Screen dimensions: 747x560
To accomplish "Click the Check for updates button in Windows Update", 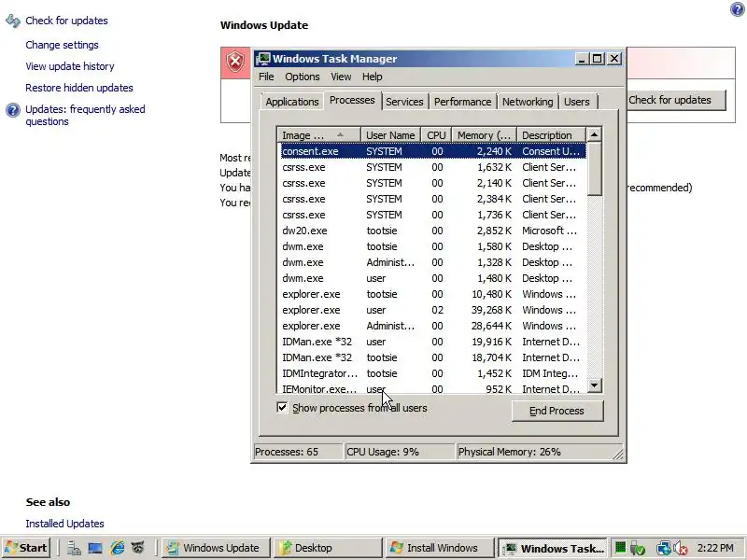I will (676, 100).
